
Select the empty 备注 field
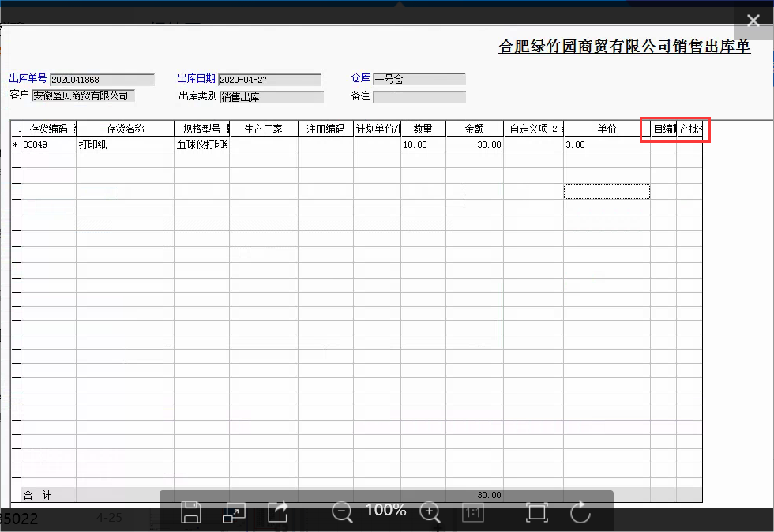click(x=419, y=97)
